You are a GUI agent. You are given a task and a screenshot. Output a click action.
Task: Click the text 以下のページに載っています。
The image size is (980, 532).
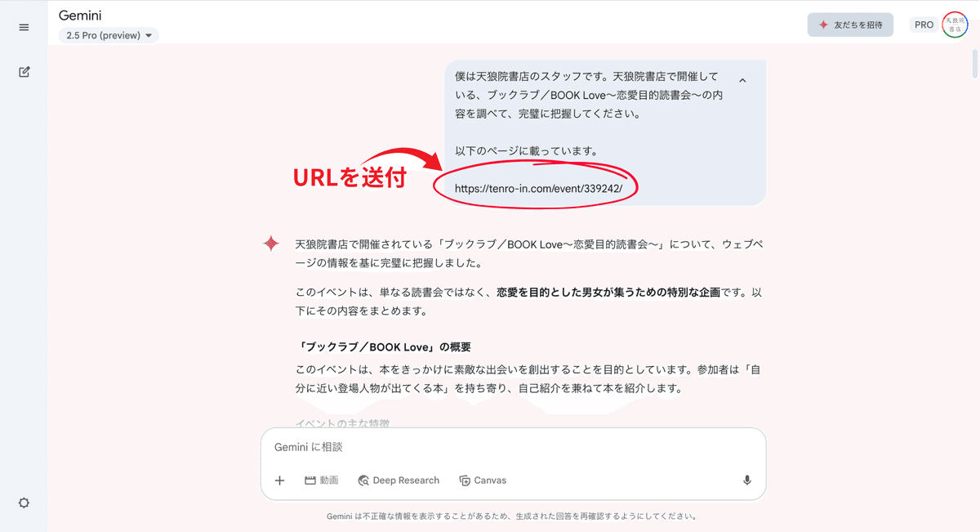click(527, 150)
